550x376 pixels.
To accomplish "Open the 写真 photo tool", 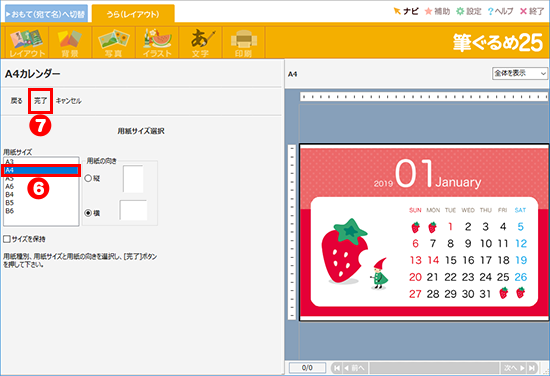I will click(x=113, y=43).
